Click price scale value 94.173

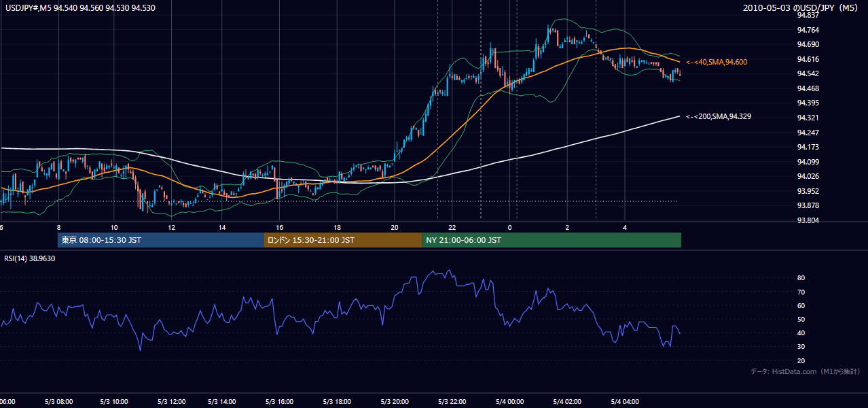pos(808,147)
